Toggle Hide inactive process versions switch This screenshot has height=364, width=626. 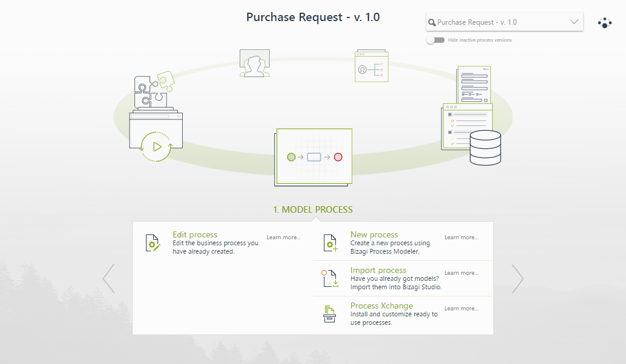[435, 40]
